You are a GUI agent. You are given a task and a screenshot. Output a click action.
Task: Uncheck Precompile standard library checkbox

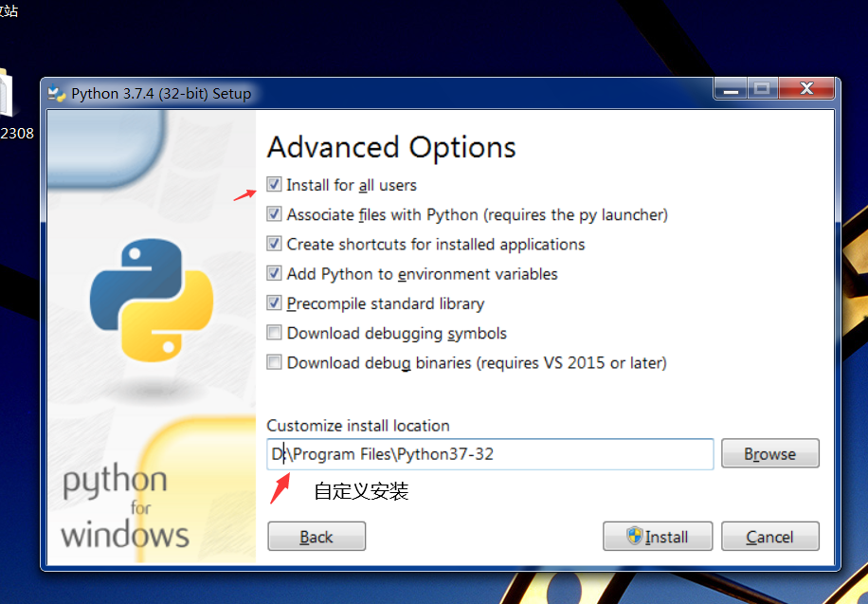(x=274, y=302)
